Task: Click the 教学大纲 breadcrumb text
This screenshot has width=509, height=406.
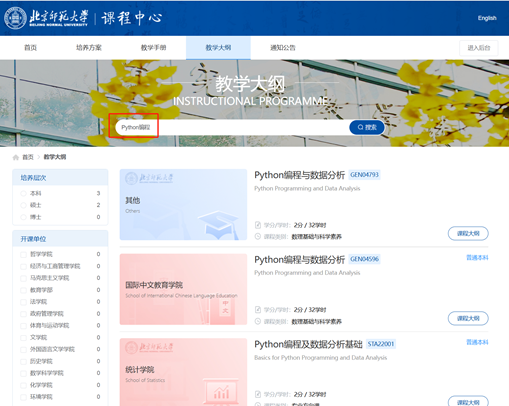Action: click(x=55, y=157)
